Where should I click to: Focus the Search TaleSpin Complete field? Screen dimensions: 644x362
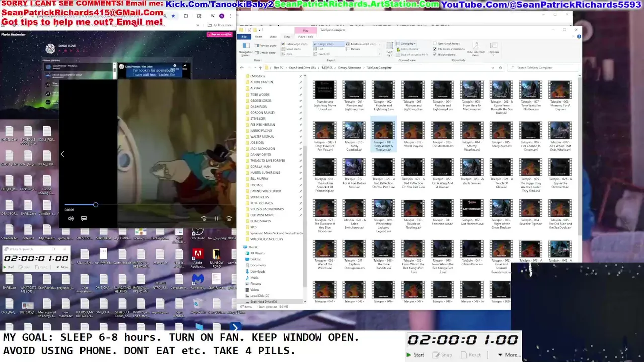click(542, 68)
